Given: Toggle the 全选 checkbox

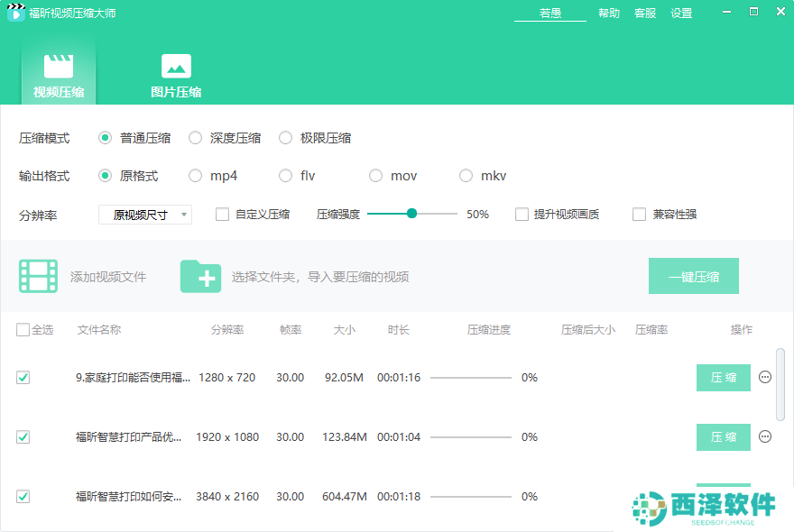Looking at the screenshot, I should pos(23,329).
